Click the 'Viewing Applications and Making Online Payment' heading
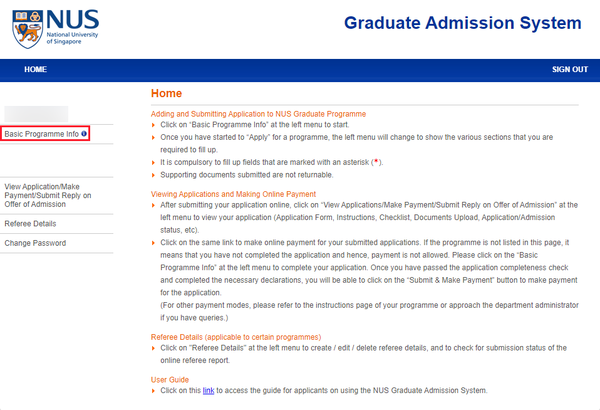Viewport: 600px width, 410px height. point(233,192)
